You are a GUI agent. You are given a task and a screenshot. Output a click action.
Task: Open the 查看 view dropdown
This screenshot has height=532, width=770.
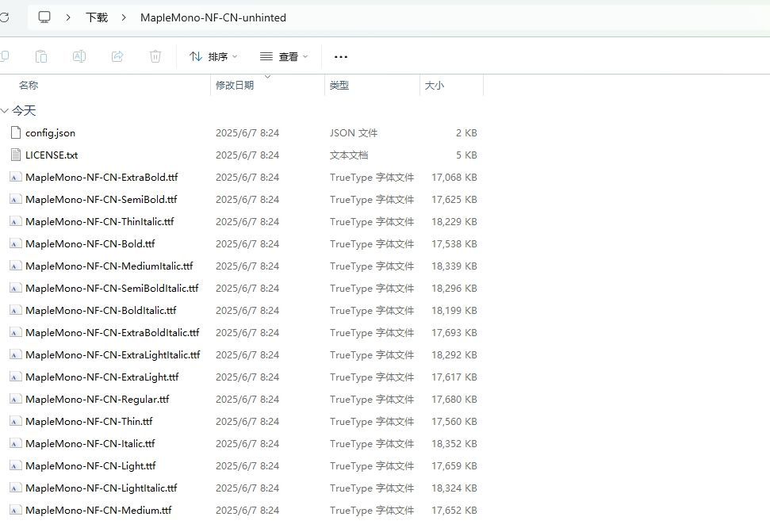284,57
